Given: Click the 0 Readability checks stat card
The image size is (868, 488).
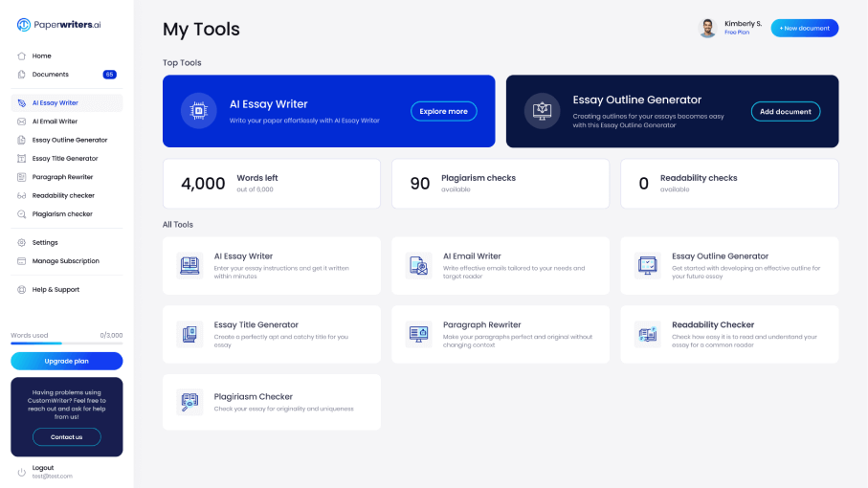Looking at the screenshot, I should point(729,184).
